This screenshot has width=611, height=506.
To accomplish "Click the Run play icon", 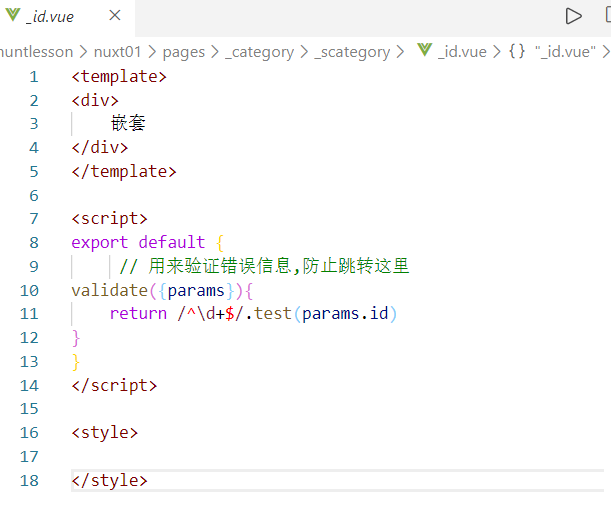I will click(x=573, y=16).
